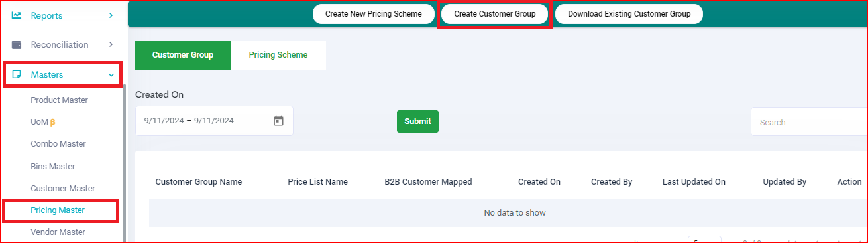Click Create New Pricing Scheme button
Screen dimensions: 868x243
pyautogui.click(x=374, y=14)
